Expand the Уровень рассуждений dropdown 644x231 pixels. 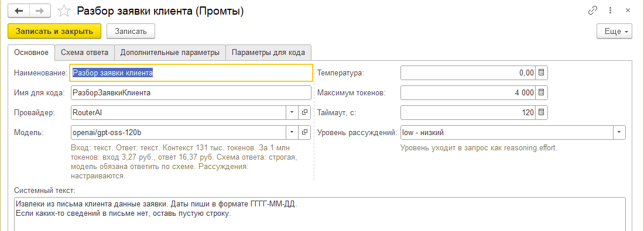coord(619,133)
